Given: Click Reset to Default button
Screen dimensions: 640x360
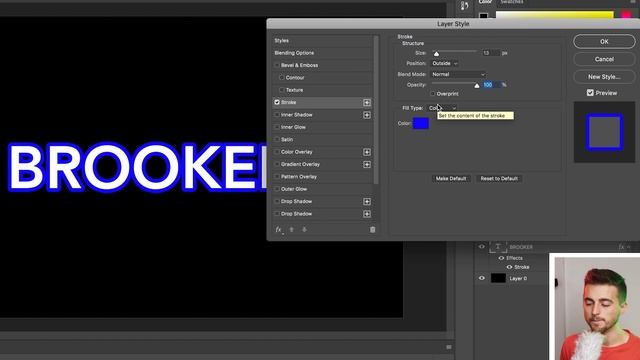Looking at the screenshot, I should pos(499,179).
